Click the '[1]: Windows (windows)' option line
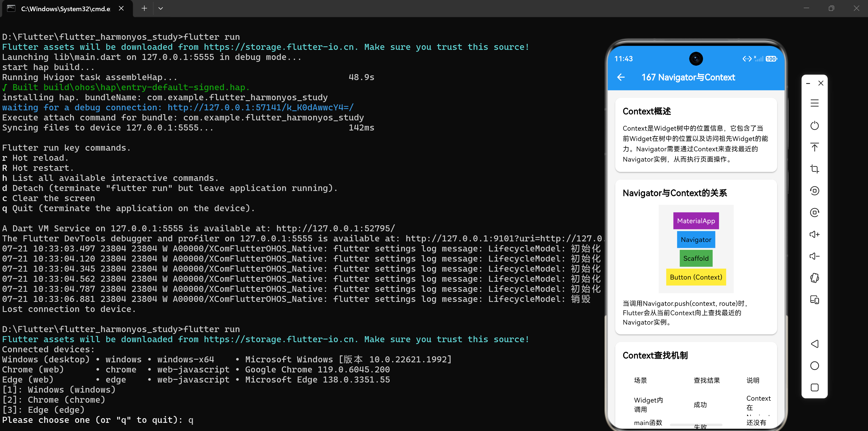The width and height of the screenshot is (868, 431). pyautogui.click(x=59, y=390)
